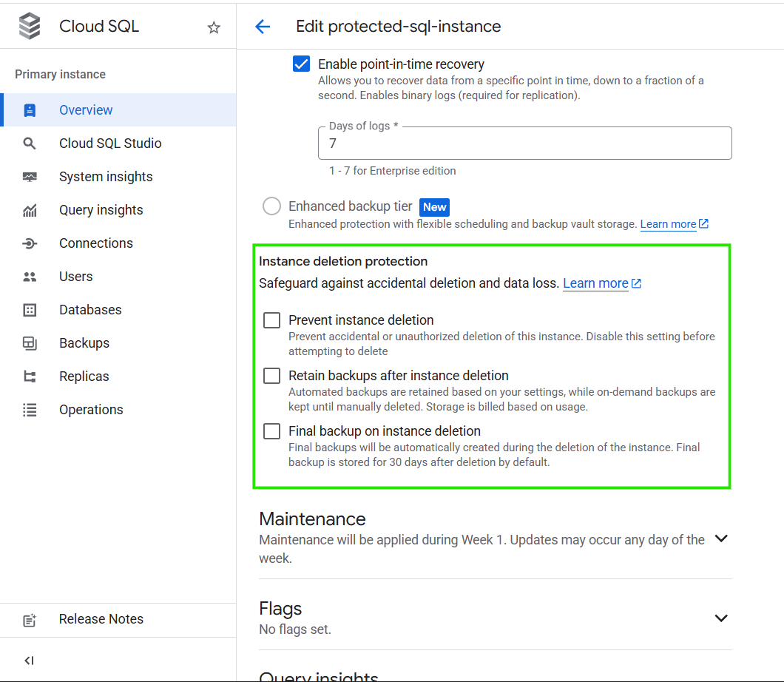Pin Cloud SQL with star icon
The height and width of the screenshot is (682, 784).
point(214,27)
